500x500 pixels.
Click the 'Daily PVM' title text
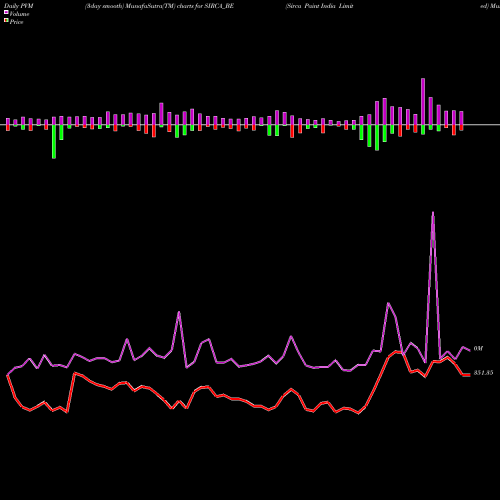click(19, 6)
